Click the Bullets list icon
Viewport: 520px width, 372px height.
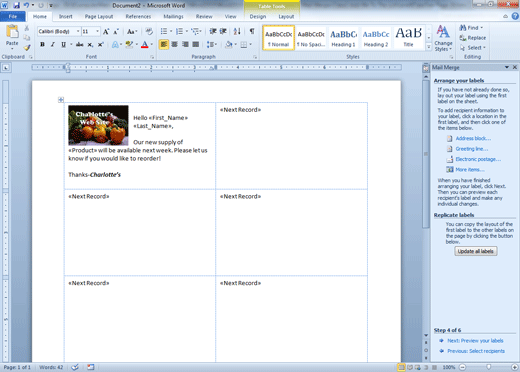164,31
